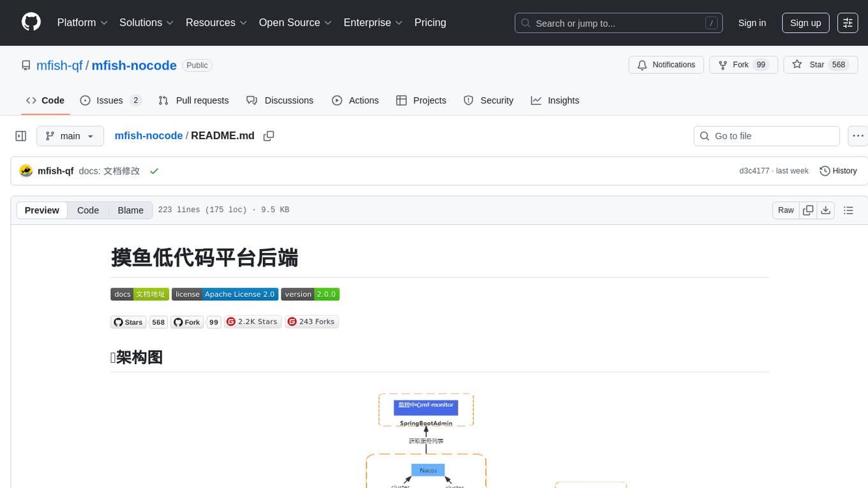868x488 pixels.
Task: Switch to the Pull requests tab
Action: 193,100
